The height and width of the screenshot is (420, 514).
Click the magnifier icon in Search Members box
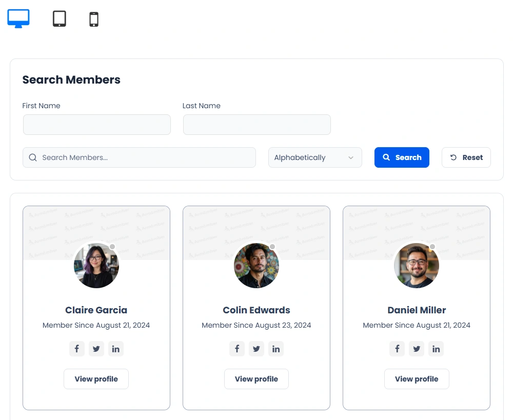[x=33, y=157]
